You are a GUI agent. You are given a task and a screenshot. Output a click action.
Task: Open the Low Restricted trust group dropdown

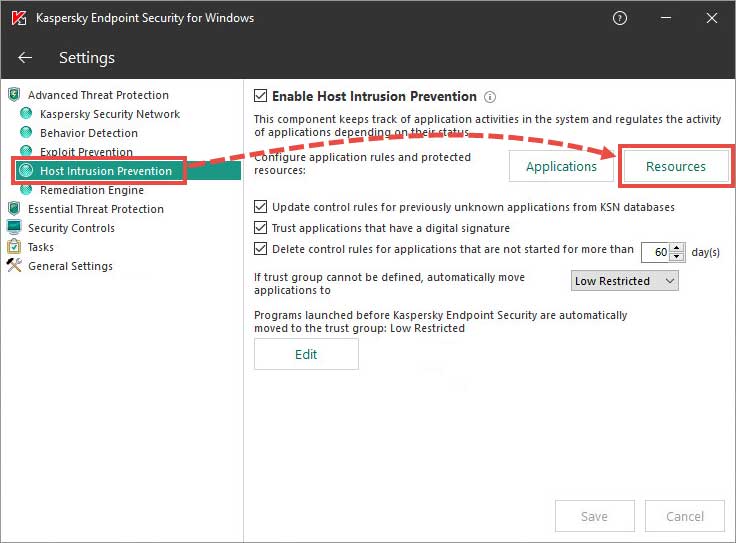(624, 281)
